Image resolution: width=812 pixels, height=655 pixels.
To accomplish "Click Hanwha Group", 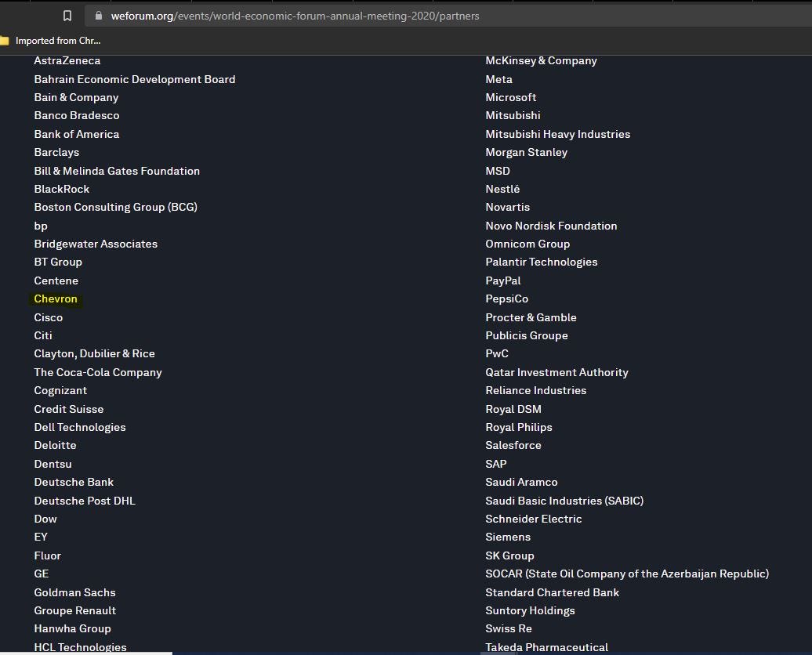I will [72, 628].
